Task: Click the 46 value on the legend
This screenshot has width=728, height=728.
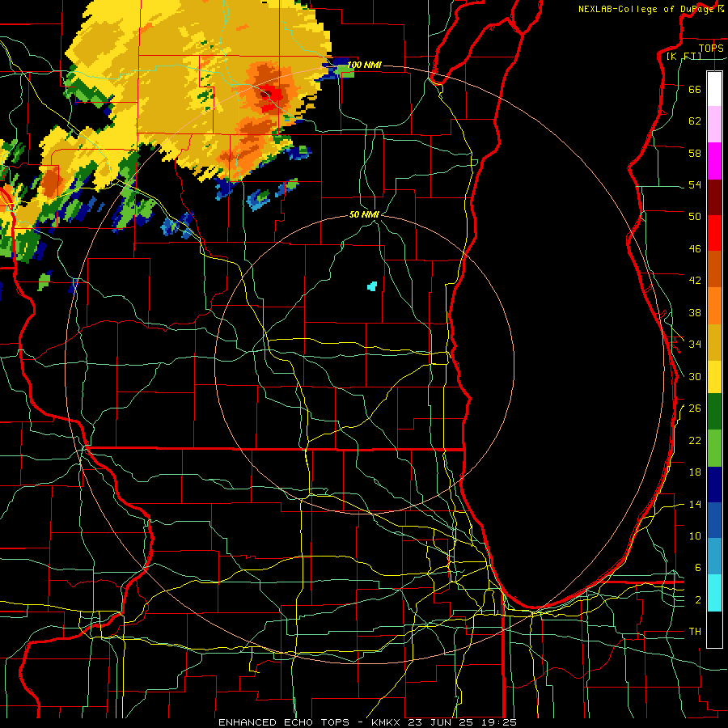Action: tap(695, 248)
